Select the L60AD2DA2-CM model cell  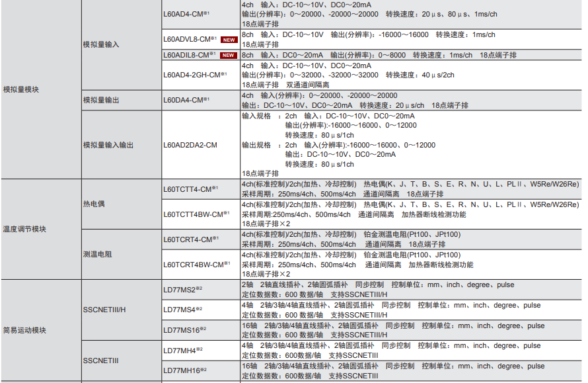click(x=201, y=145)
